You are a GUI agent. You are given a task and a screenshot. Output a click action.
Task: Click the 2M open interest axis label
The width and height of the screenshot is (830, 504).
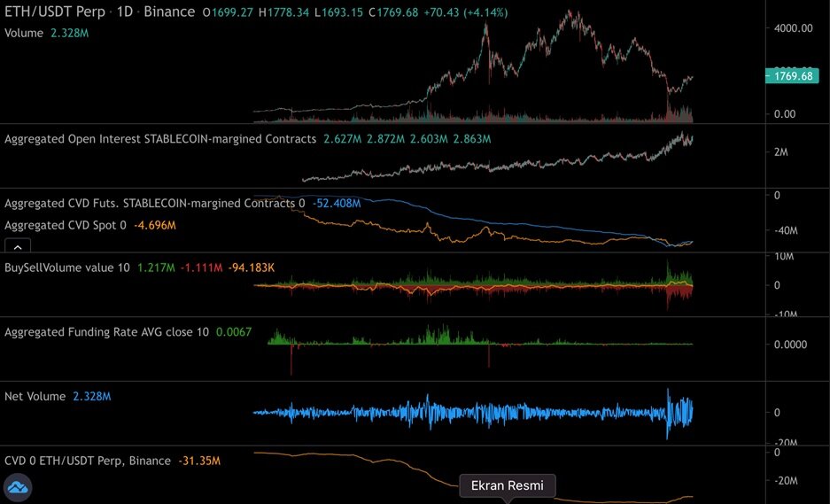pos(782,152)
